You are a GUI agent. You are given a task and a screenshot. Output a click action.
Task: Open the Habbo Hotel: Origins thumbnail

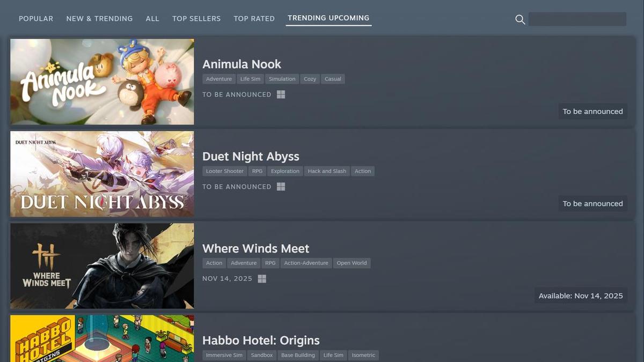tap(102, 338)
